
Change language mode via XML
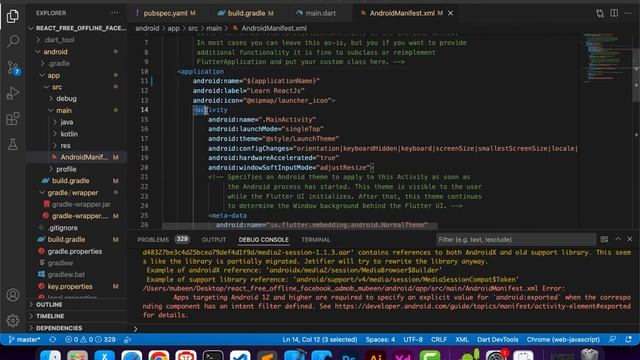[x=462, y=340]
